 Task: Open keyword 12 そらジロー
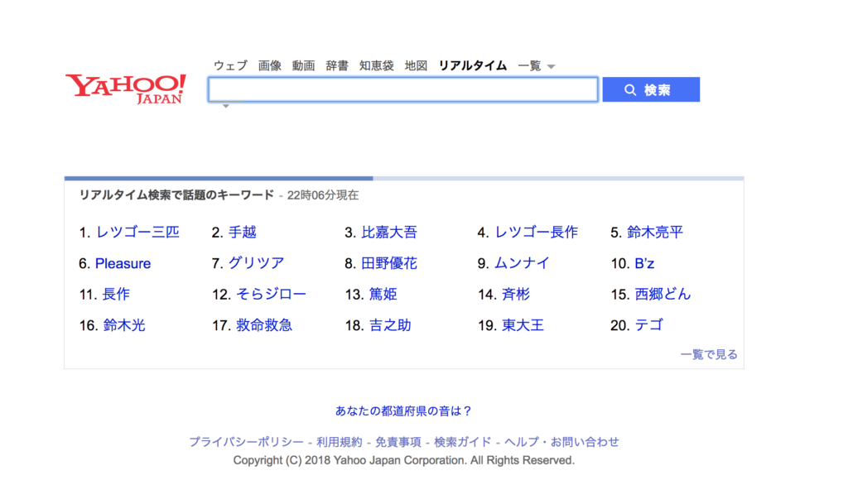point(271,295)
